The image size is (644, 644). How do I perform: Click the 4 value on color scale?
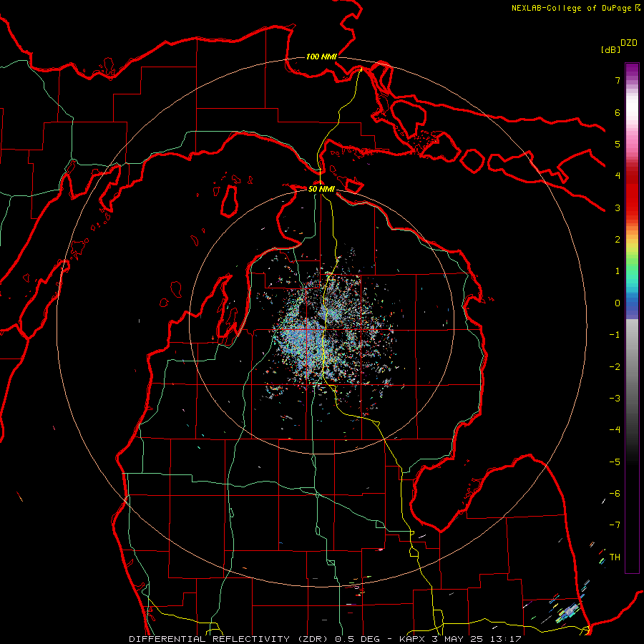(x=618, y=176)
